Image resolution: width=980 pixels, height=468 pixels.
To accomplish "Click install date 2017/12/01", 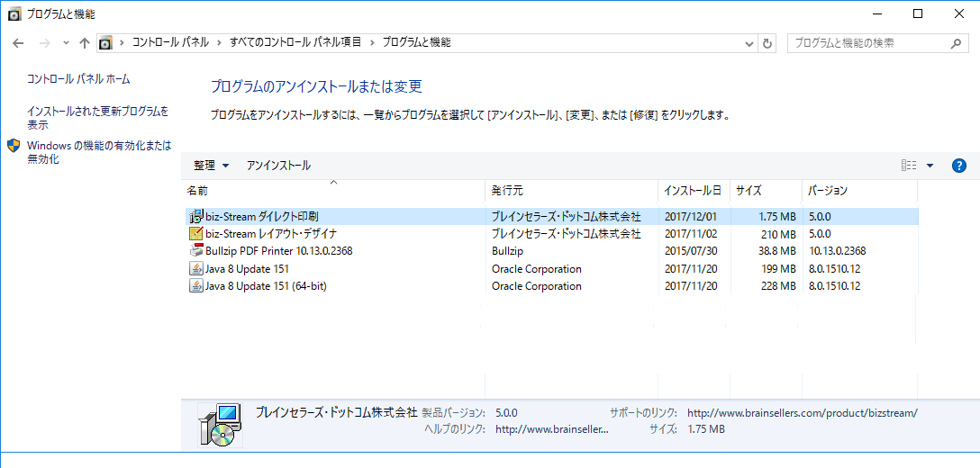I will (690, 217).
